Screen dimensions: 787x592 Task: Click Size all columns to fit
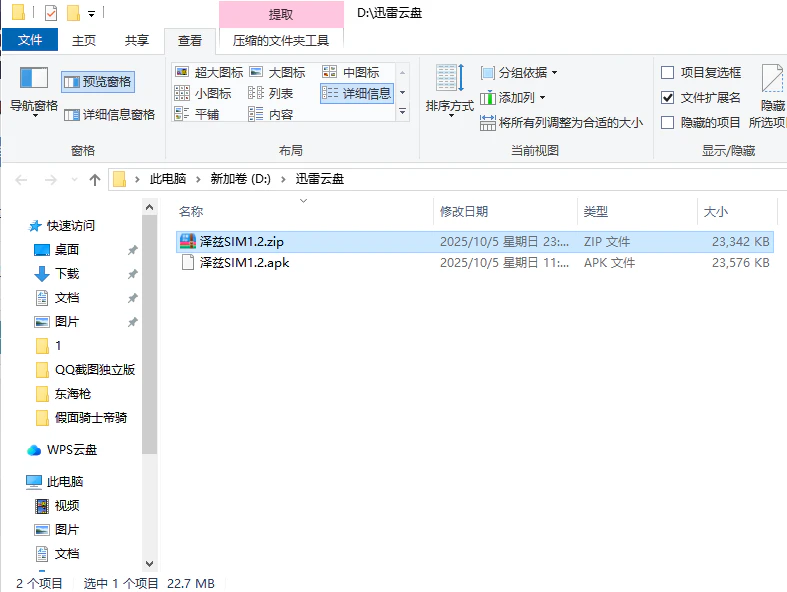coord(561,123)
